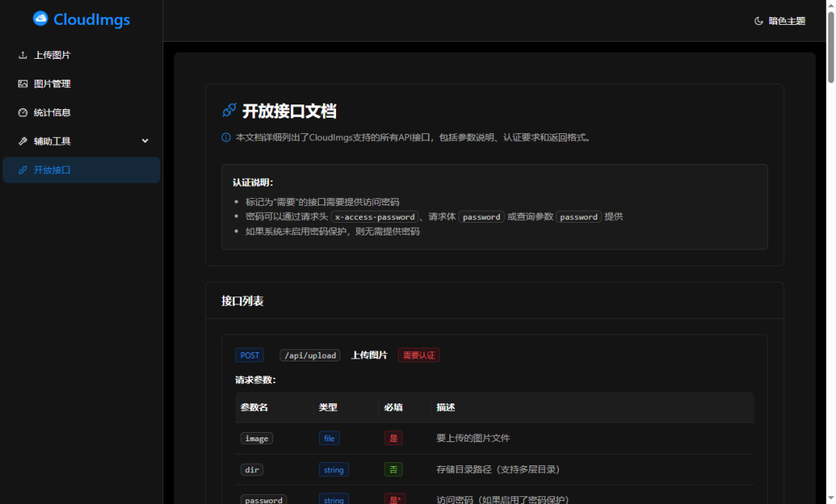Click the POST method badge
This screenshot has width=836, height=504.
(x=249, y=355)
